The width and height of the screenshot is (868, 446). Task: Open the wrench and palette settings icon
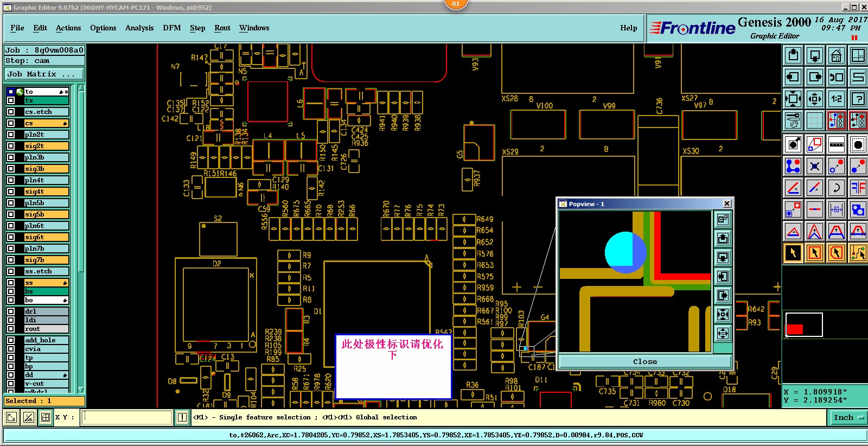[793, 120]
